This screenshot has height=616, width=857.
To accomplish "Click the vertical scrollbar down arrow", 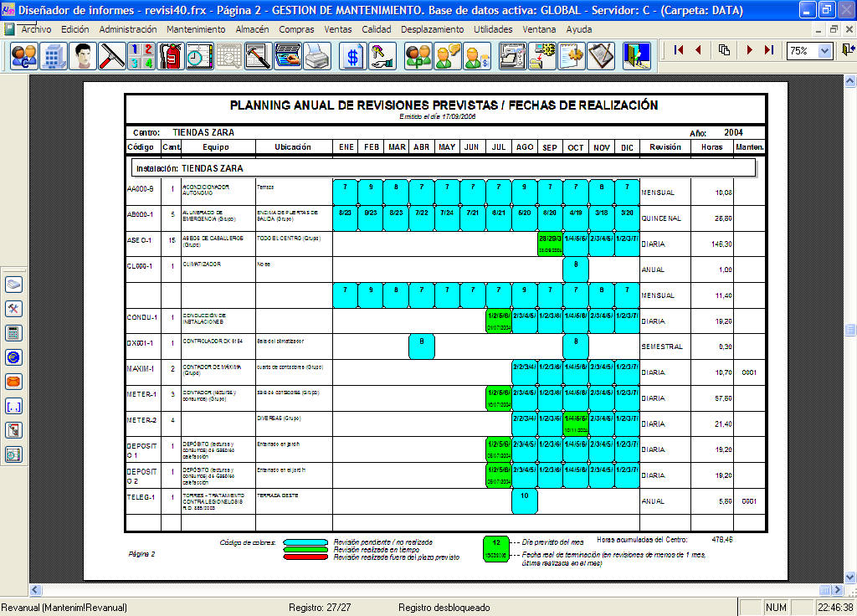I will (x=850, y=577).
